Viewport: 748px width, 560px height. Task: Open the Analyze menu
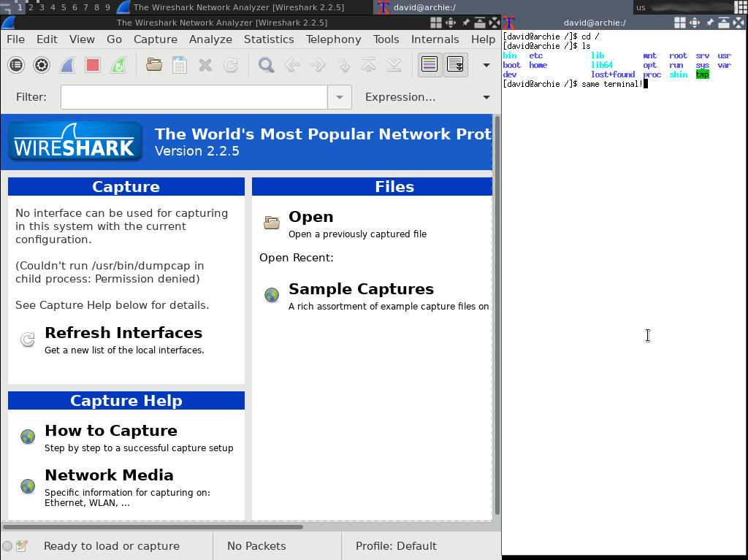(210, 39)
